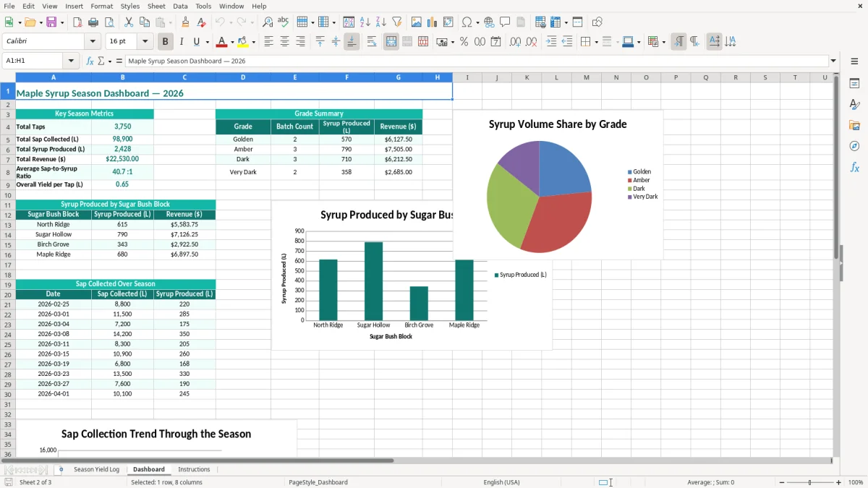Image resolution: width=868 pixels, height=488 pixels.
Task: Toggle Right-To-Left text direction
Action: click(694, 42)
